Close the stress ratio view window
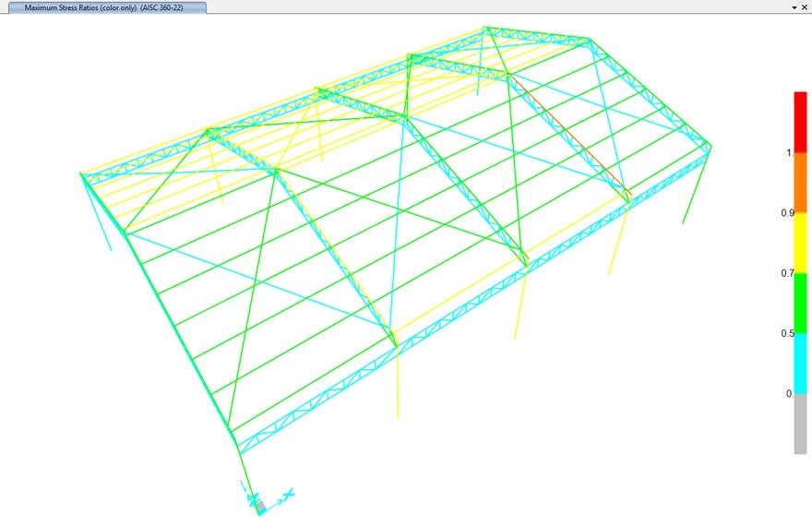The width and height of the screenshot is (812, 526). pos(805,6)
